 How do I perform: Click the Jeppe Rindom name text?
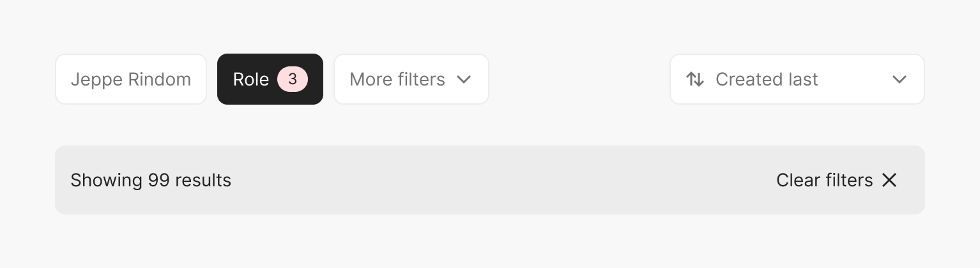(131, 80)
